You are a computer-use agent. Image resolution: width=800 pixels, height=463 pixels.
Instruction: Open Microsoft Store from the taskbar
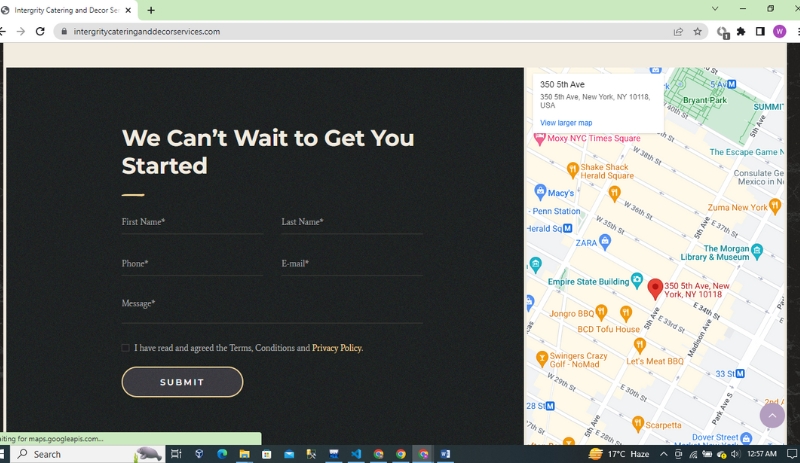tap(266, 454)
